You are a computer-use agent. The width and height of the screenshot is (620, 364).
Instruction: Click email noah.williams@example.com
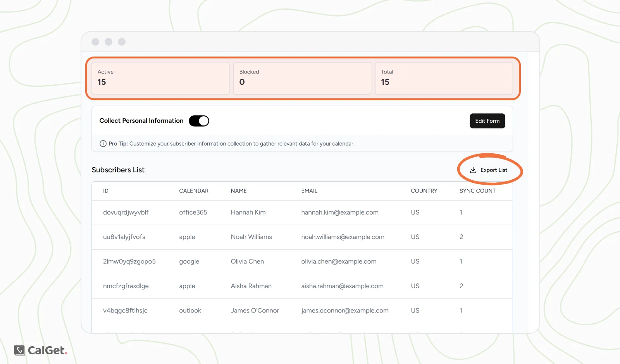(343, 237)
